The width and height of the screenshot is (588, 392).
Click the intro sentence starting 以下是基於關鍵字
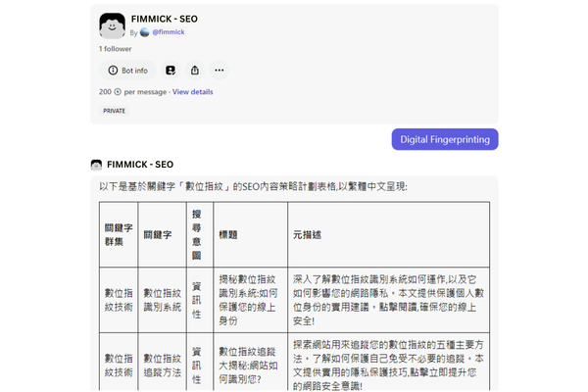[253, 186]
